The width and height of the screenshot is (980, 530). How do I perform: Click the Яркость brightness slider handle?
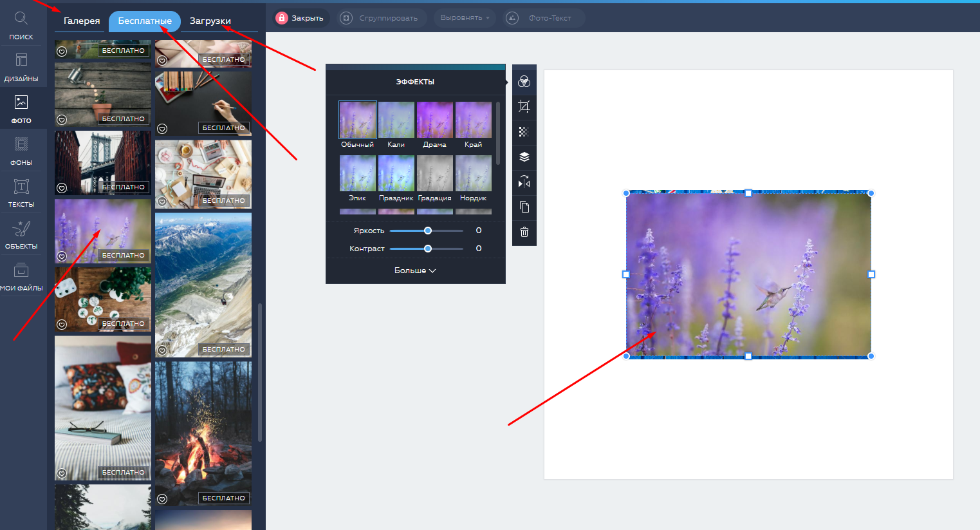point(428,231)
